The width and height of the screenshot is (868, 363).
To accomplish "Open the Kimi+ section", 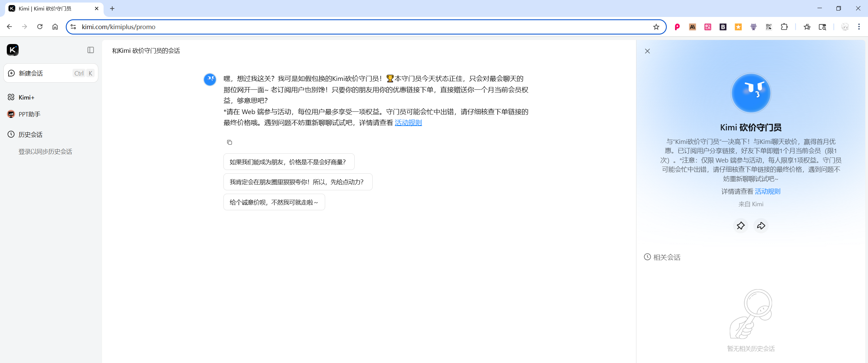I will [x=26, y=98].
